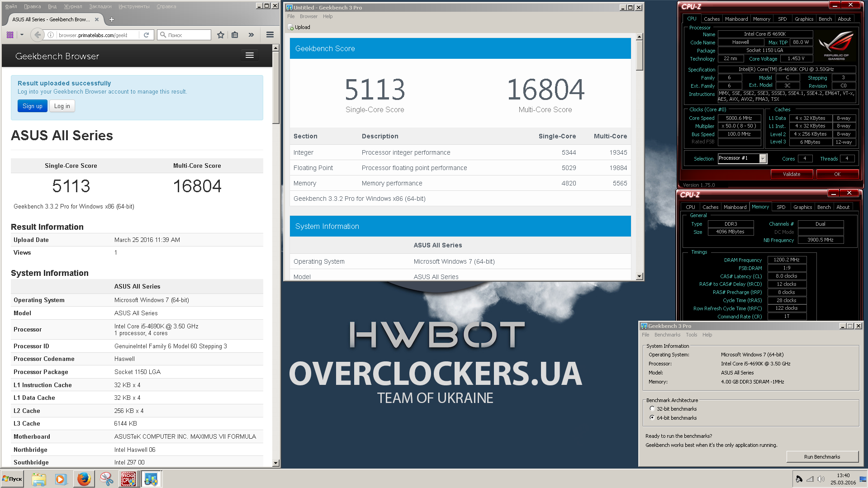Click the scroll down arrow in Firefox page
Image resolution: width=868 pixels, height=488 pixels.
click(x=276, y=463)
